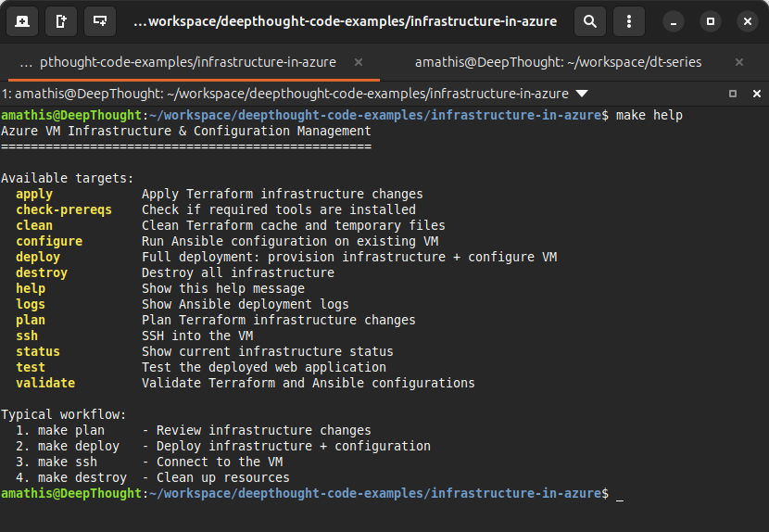Click 'Show current infrastructure status' description

coord(267,351)
